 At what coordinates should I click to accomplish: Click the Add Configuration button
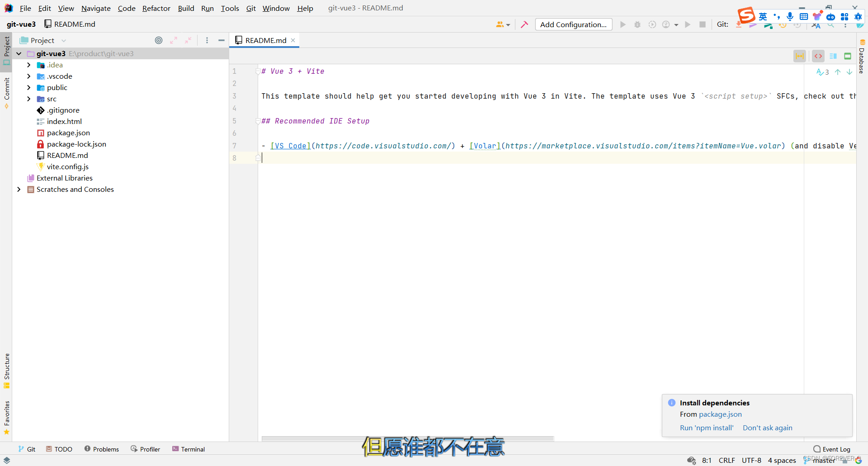(x=573, y=24)
